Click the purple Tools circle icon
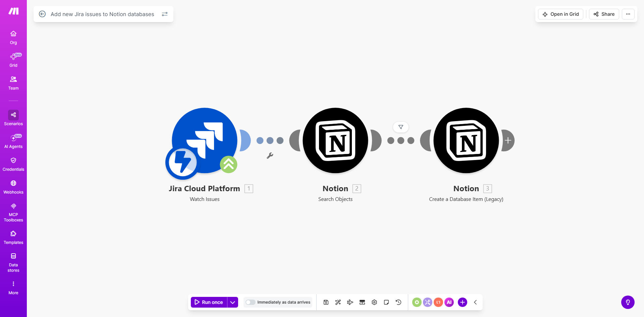Viewport: 644px width, 317px height. coord(428,302)
